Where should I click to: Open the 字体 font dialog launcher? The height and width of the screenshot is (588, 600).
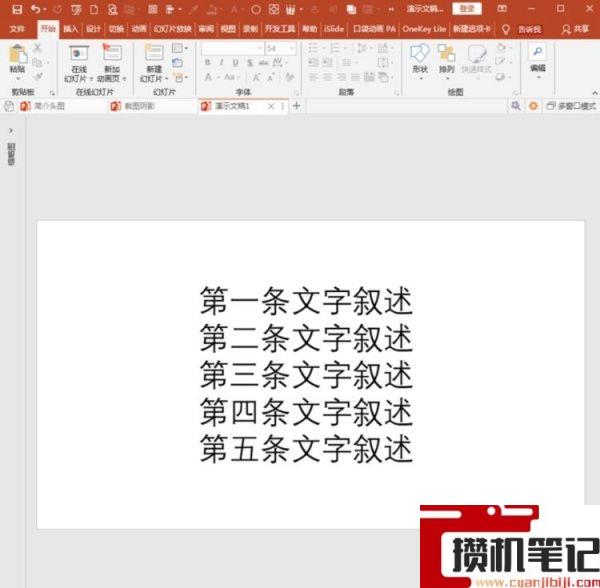point(296,93)
